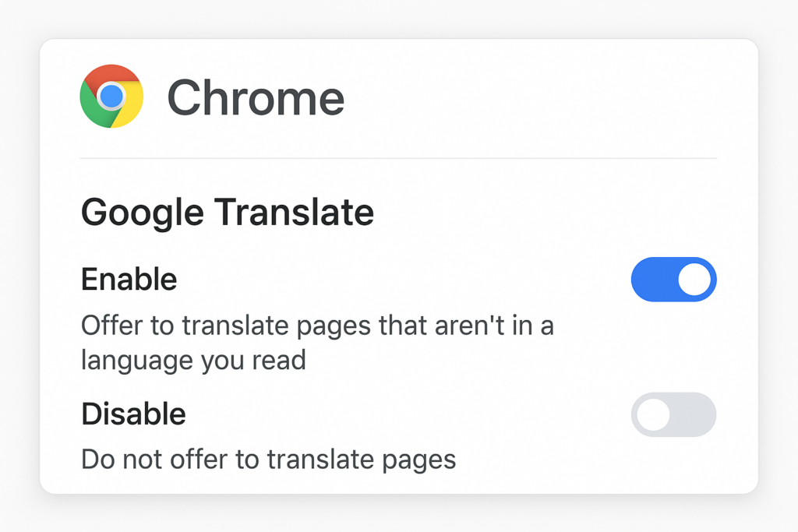Click the blue track of the Enable toggle

pyautogui.click(x=655, y=279)
